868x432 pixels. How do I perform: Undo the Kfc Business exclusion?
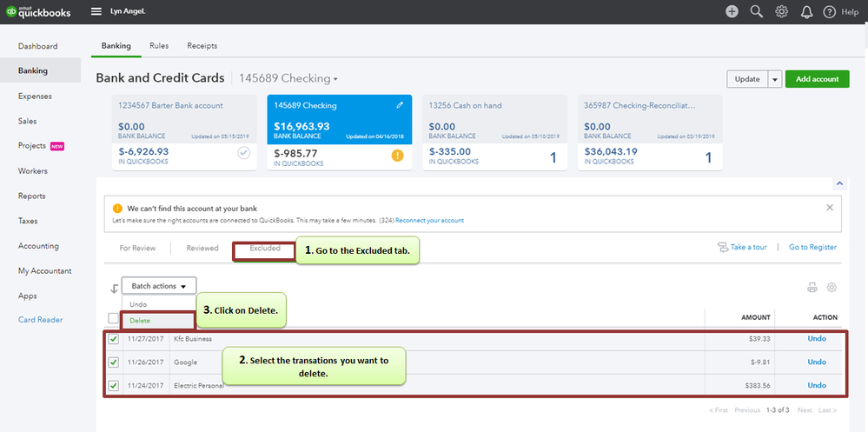817,338
